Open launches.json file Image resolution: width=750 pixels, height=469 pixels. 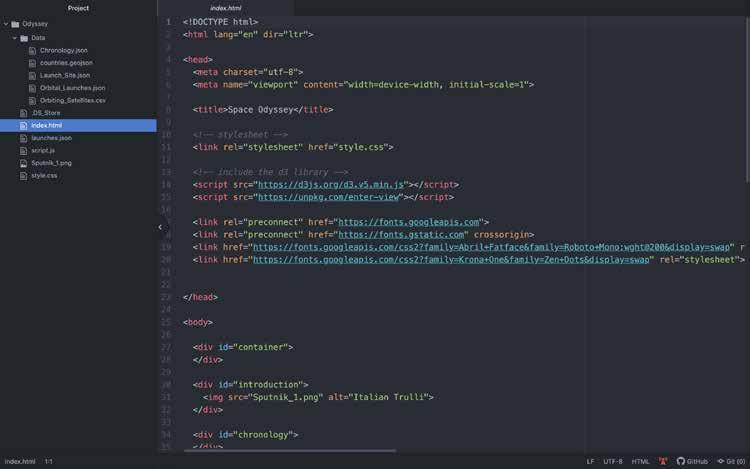(52, 138)
